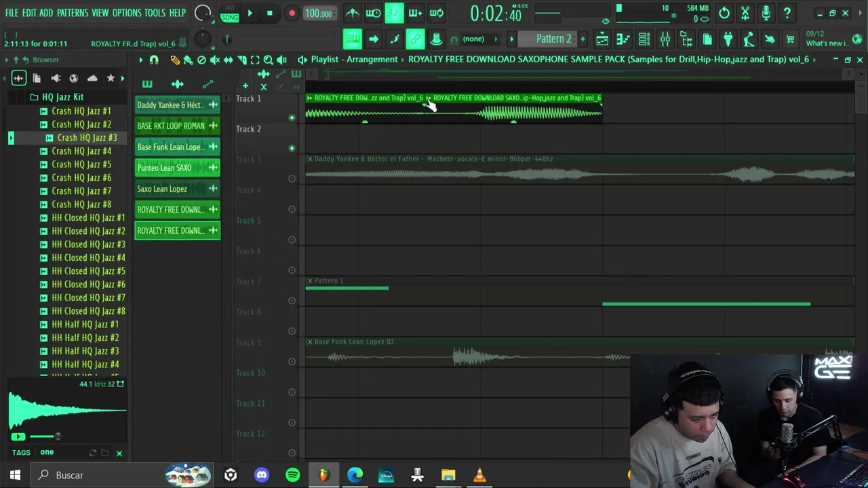This screenshot has width=868, height=488.
Task: Toggle the PAT/SONG mode switch
Action: tap(230, 14)
